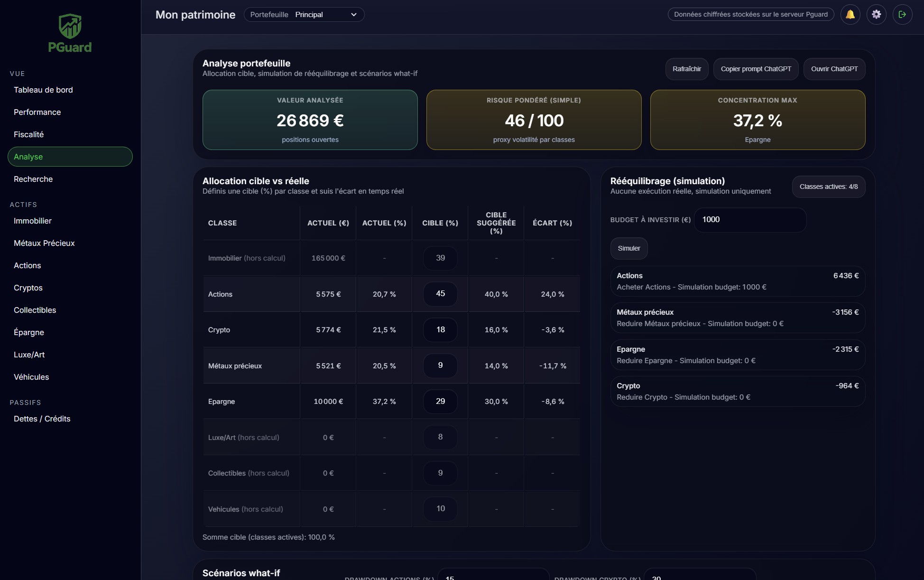
Task: Open the Cryptos asset category
Action: pos(28,288)
